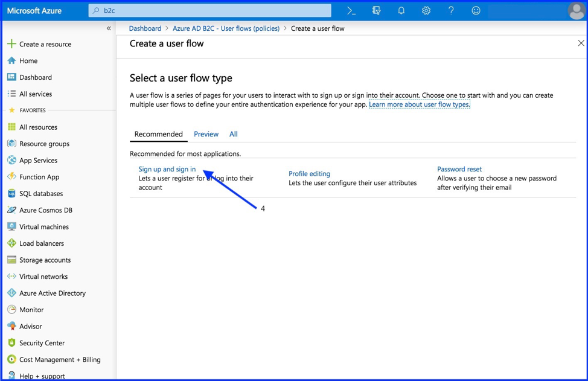
Task: Click the Microsoft Azure logo text
Action: pyautogui.click(x=34, y=10)
